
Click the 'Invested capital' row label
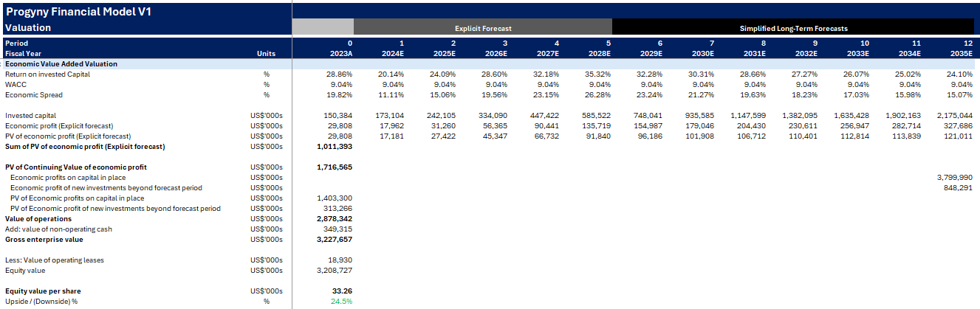pyautogui.click(x=30, y=116)
